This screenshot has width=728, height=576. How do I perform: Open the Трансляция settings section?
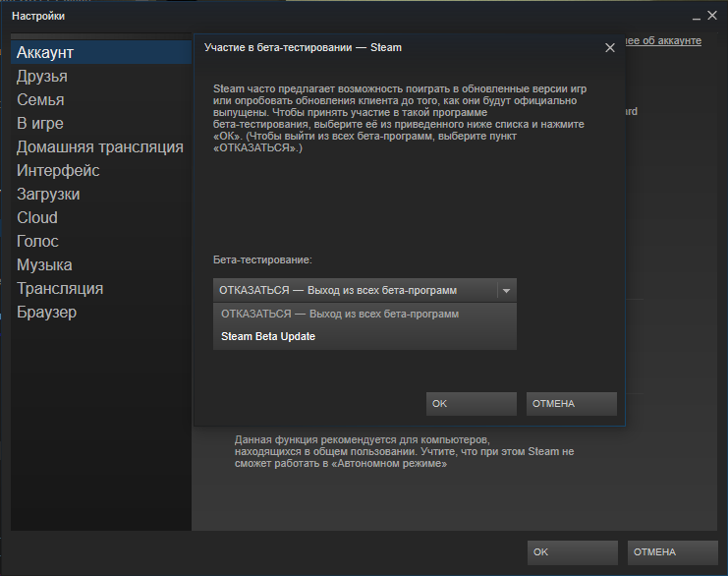101,288
